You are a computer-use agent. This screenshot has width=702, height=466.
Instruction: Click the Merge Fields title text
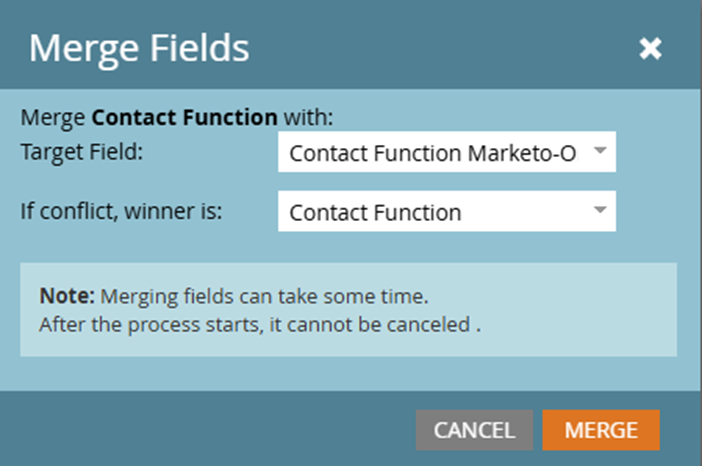pyautogui.click(x=139, y=48)
